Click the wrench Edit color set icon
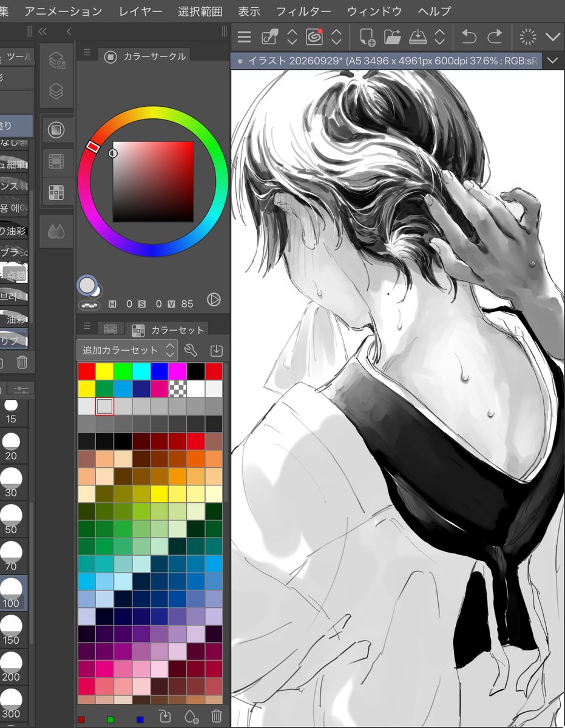The image size is (565, 728). point(191,350)
